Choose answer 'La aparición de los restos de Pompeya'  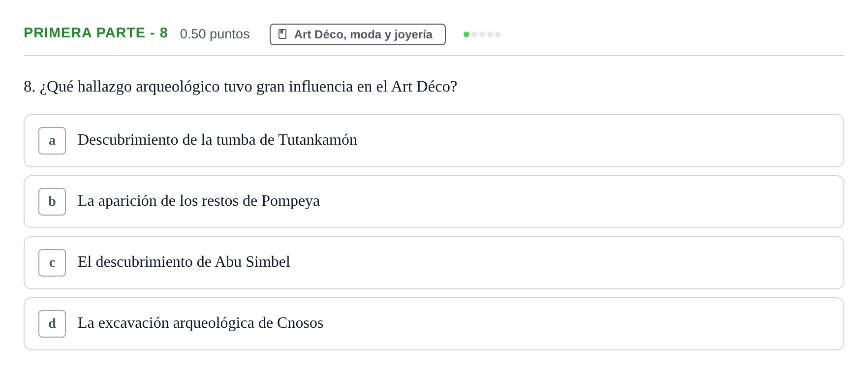click(x=434, y=202)
